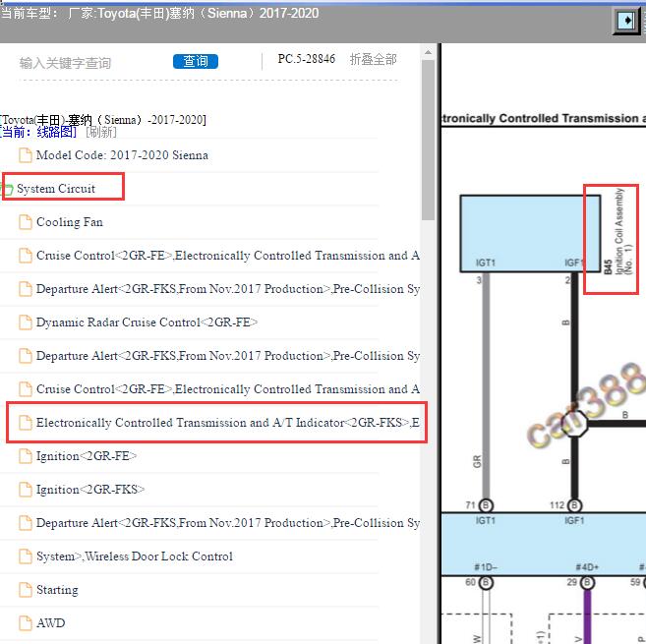Viewport: 646px width, 644px height.
Task: Click the 查询 search button
Action: [x=196, y=61]
